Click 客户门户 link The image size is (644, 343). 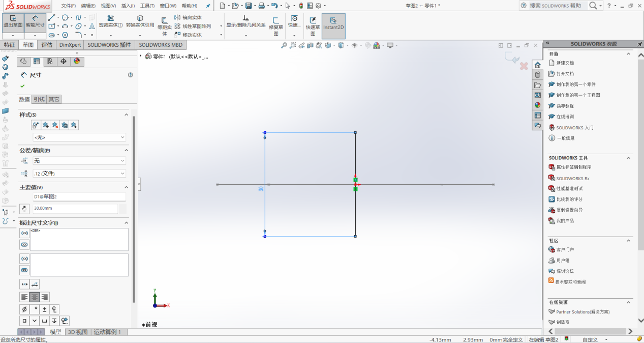(565, 250)
